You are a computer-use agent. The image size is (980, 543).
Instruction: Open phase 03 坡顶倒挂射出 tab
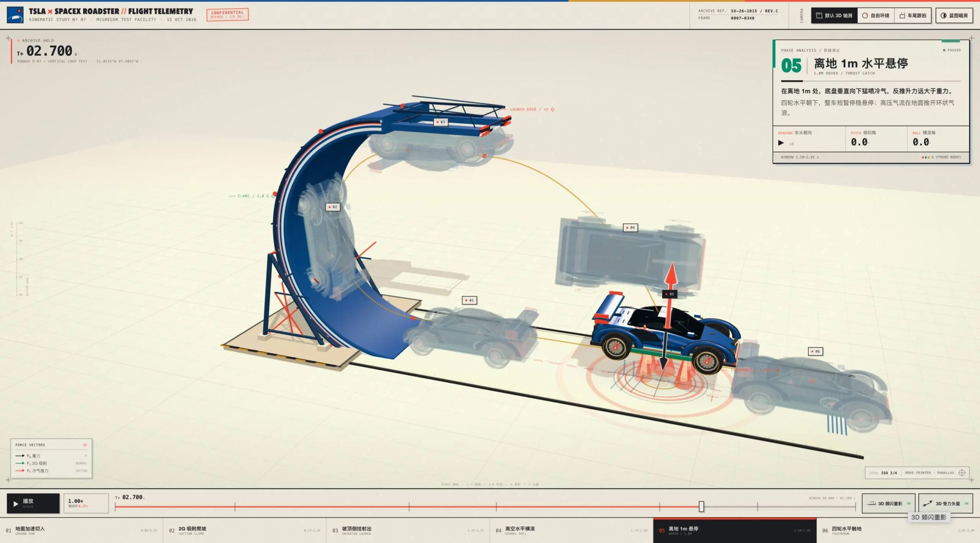tap(408, 530)
